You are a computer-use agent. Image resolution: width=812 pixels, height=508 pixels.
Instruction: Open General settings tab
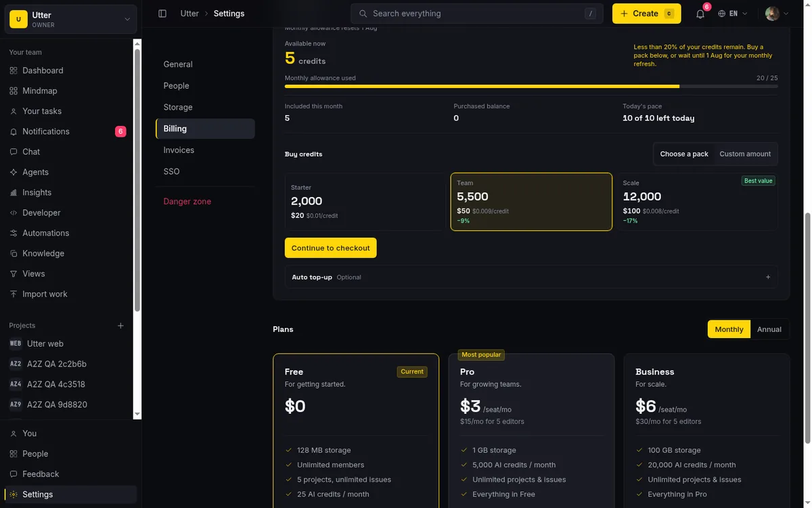tap(205, 64)
